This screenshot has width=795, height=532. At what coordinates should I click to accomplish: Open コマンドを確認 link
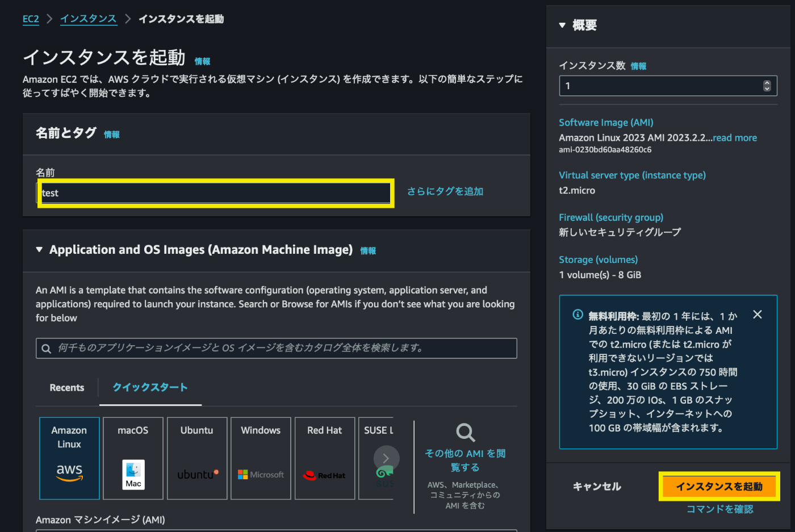(719, 509)
